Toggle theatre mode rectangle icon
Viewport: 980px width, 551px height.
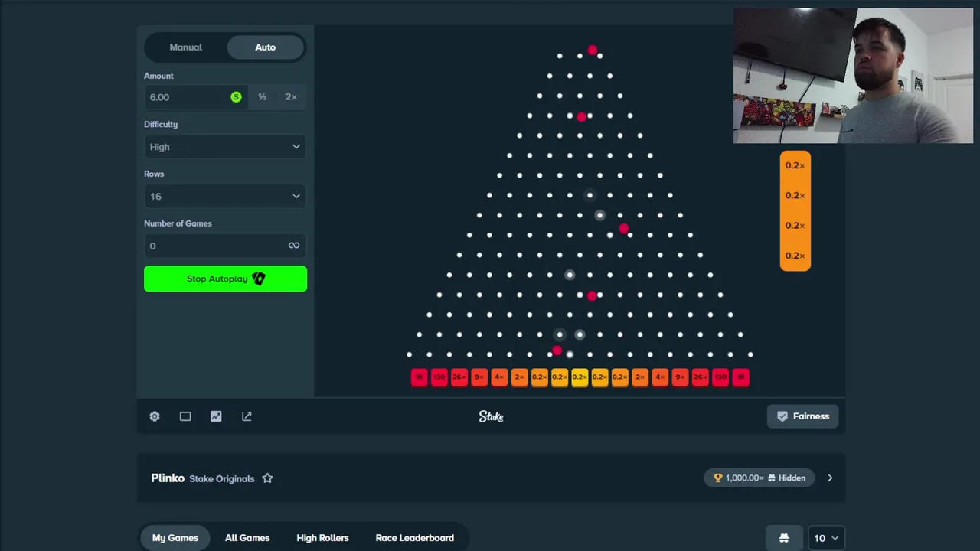[x=185, y=416]
